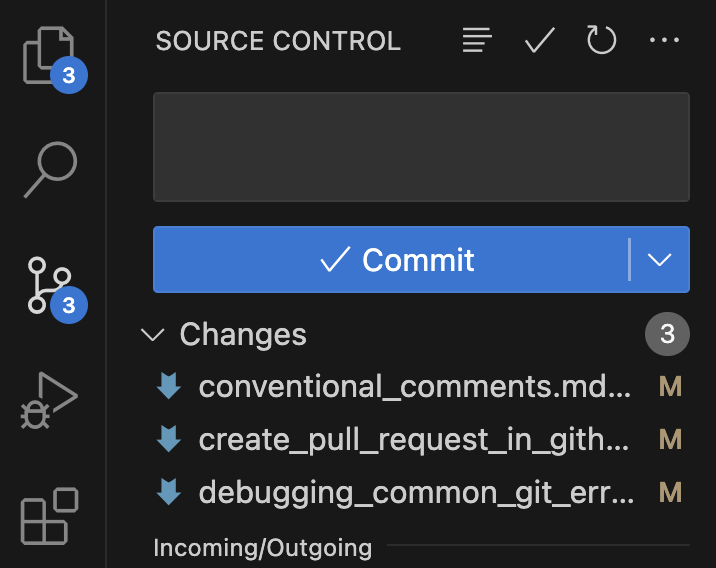Open the Source Control view icon
This screenshot has width=716, height=568.
click(50, 286)
